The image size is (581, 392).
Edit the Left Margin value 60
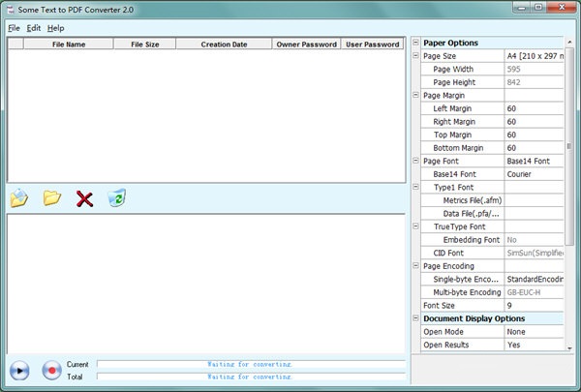pos(534,108)
